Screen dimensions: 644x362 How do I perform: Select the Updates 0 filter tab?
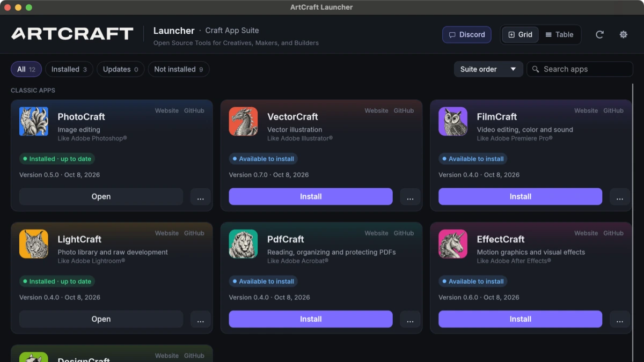tap(120, 69)
